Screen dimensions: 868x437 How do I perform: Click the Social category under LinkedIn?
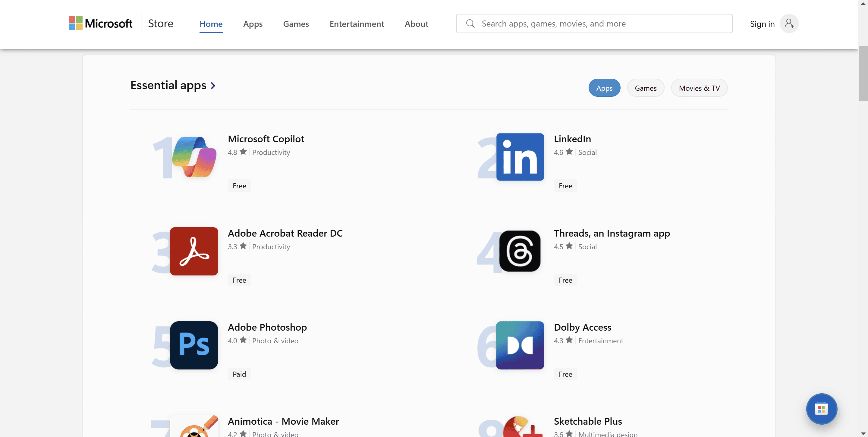(x=587, y=152)
